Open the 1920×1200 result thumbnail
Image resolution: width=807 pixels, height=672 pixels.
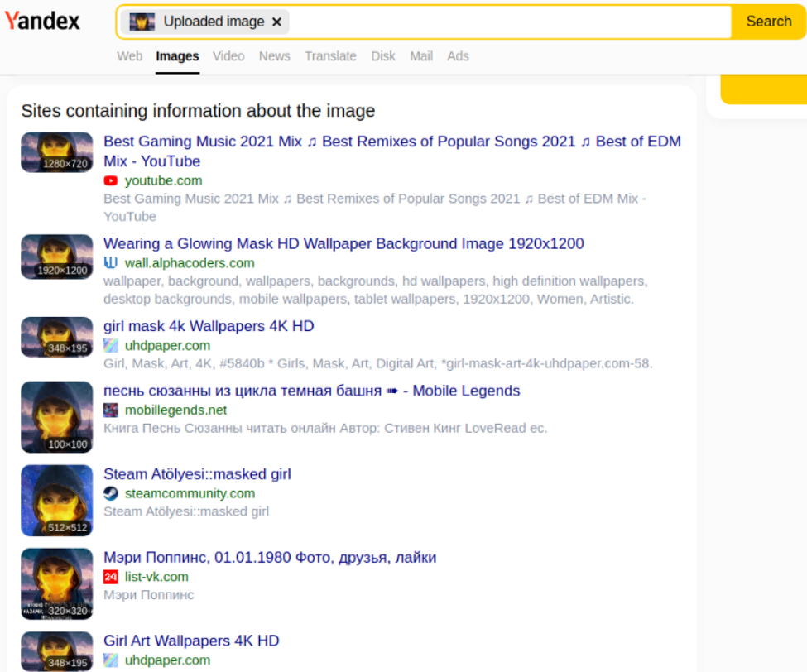pos(56,257)
